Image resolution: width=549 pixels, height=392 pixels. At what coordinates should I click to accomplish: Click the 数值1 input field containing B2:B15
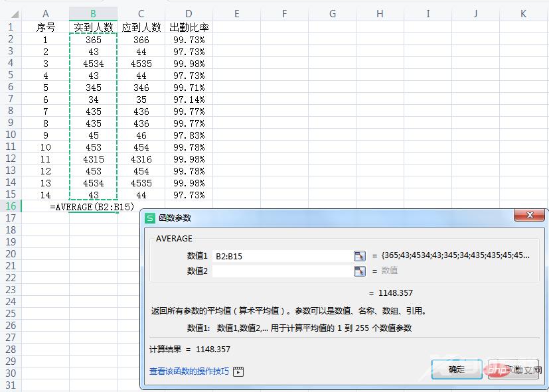[282, 255]
